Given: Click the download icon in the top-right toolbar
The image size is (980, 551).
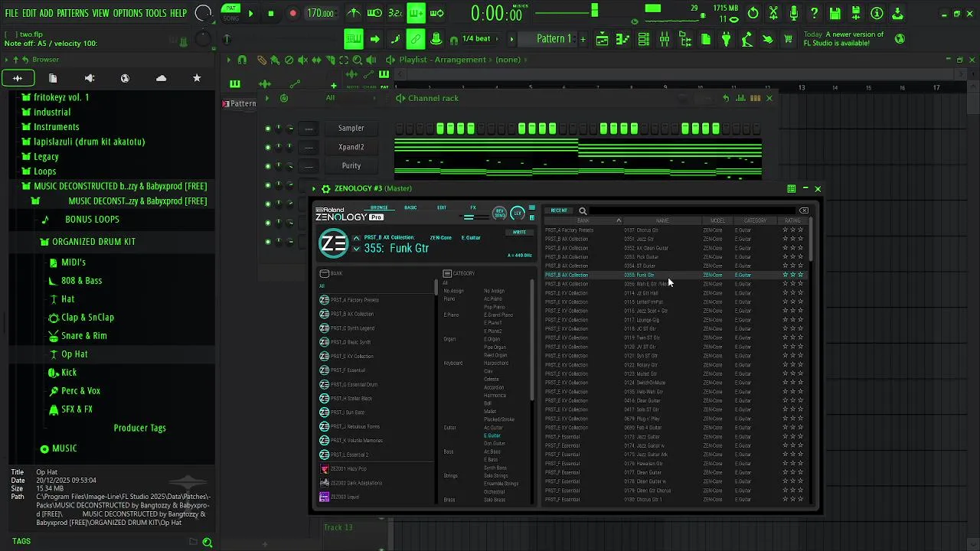Looking at the screenshot, I should tap(897, 13).
